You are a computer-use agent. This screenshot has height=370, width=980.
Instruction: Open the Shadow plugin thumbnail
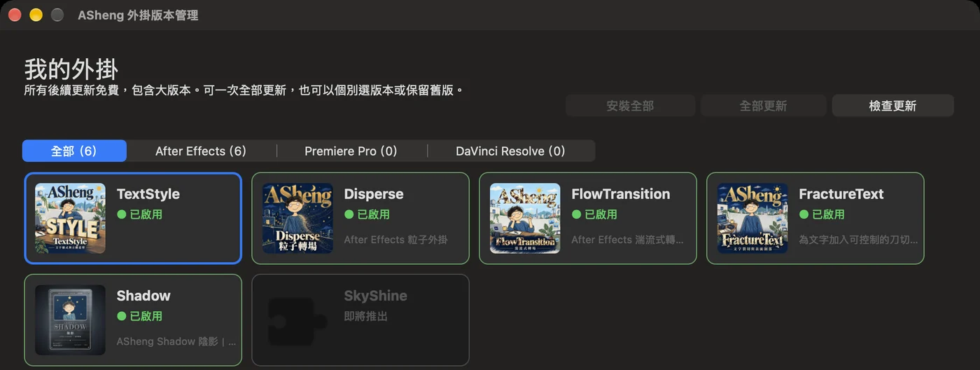point(70,320)
